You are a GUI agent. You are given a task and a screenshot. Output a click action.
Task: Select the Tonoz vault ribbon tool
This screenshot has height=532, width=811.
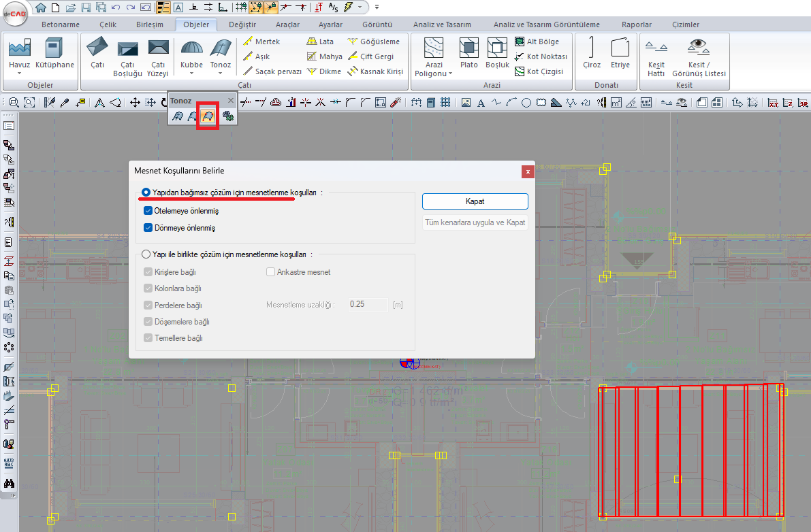(x=221, y=53)
